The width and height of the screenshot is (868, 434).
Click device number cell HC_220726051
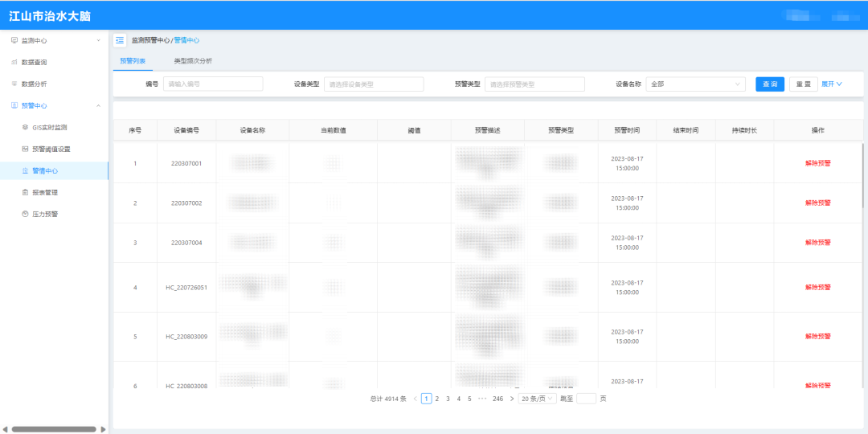(x=186, y=287)
